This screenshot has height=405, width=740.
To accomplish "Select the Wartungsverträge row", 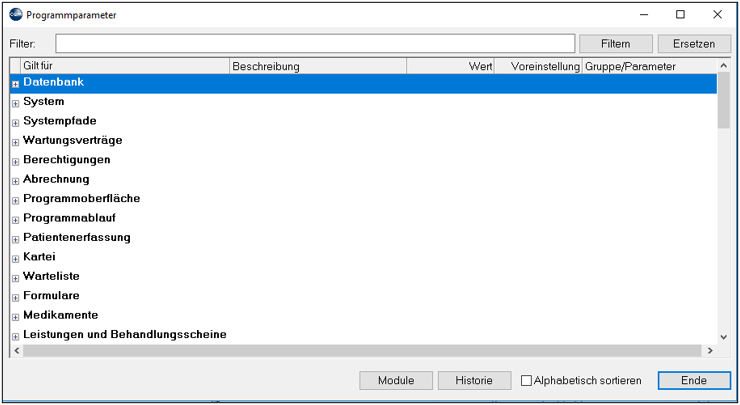I will pyautogui.click(x=363, y=141).
